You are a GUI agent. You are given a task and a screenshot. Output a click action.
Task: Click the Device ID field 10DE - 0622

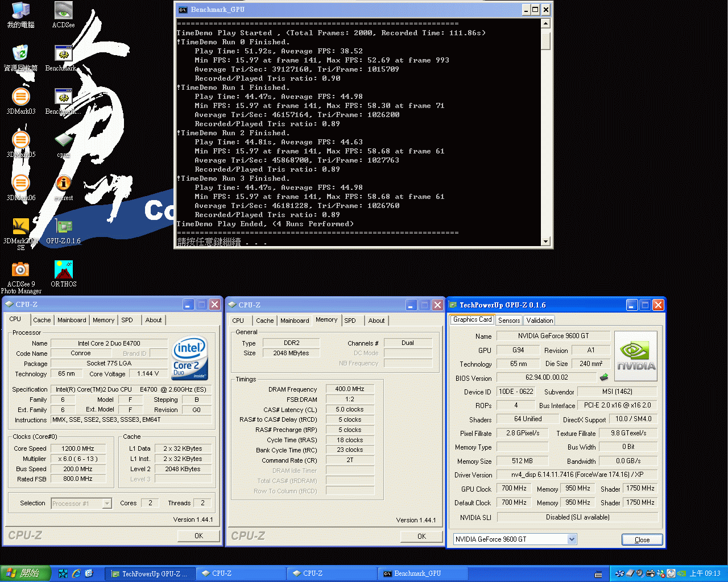(516, 392)
